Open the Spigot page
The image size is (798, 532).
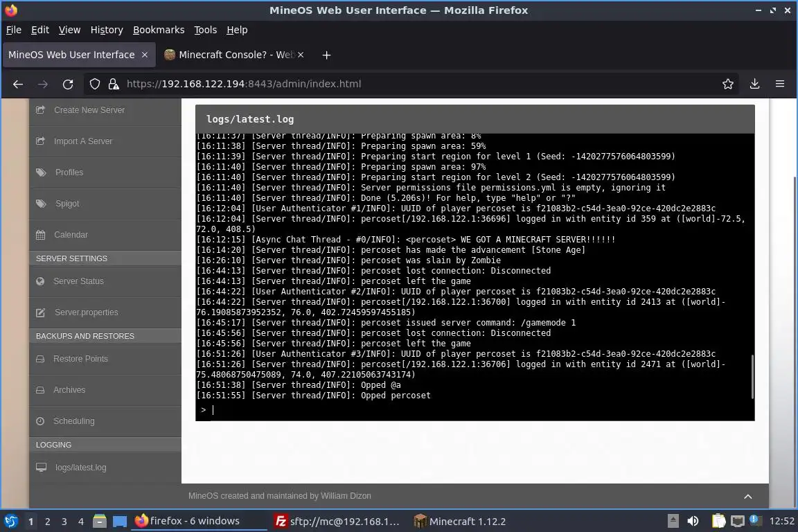105,203
